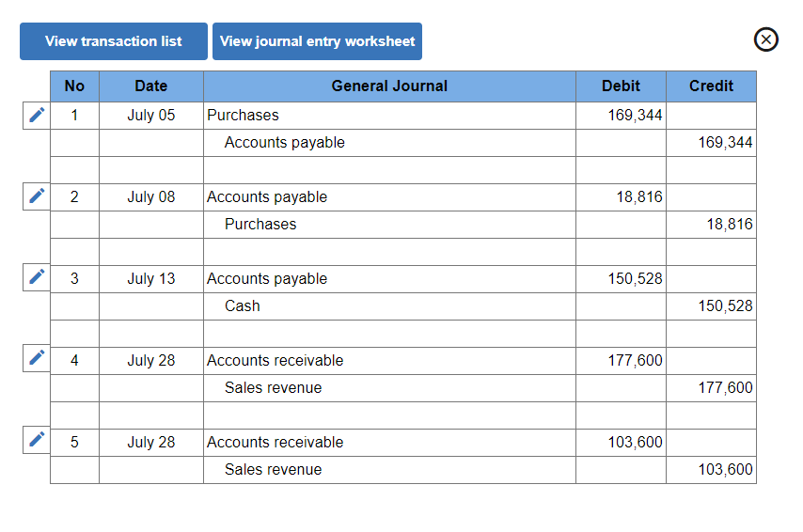Click the Cash credit account line

pyautogui.click(x=389, y=306)
